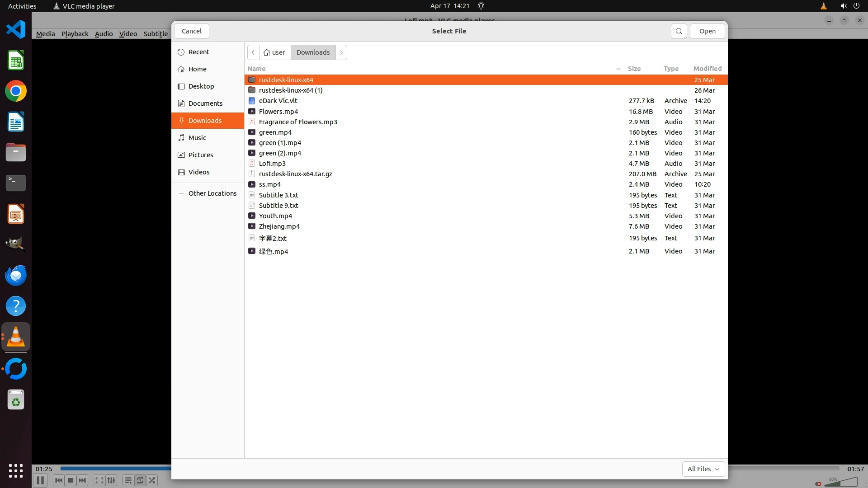Toggle shuffle random playback button
Viewport: 868px width, 488px height.
point(152,480)
